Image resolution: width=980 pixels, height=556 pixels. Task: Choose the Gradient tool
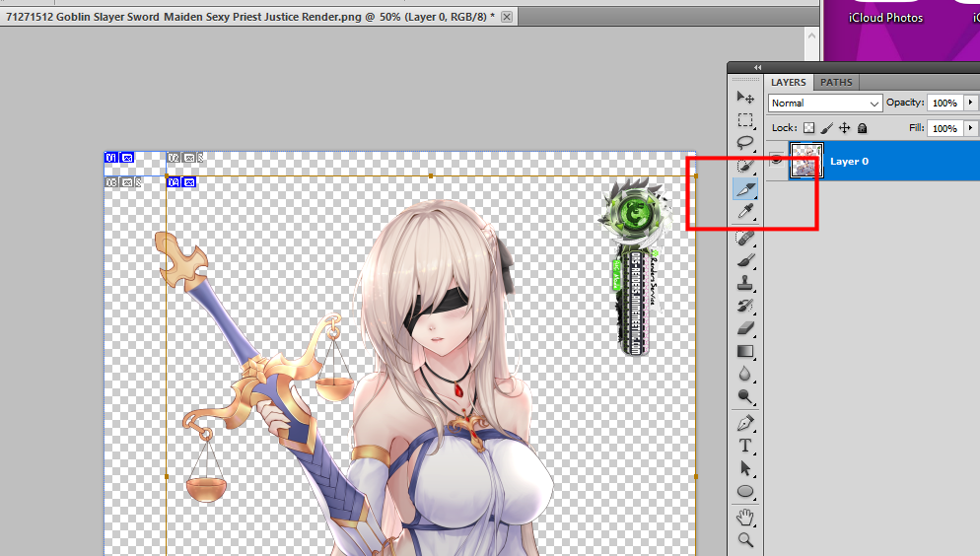(x=745, y=351)
